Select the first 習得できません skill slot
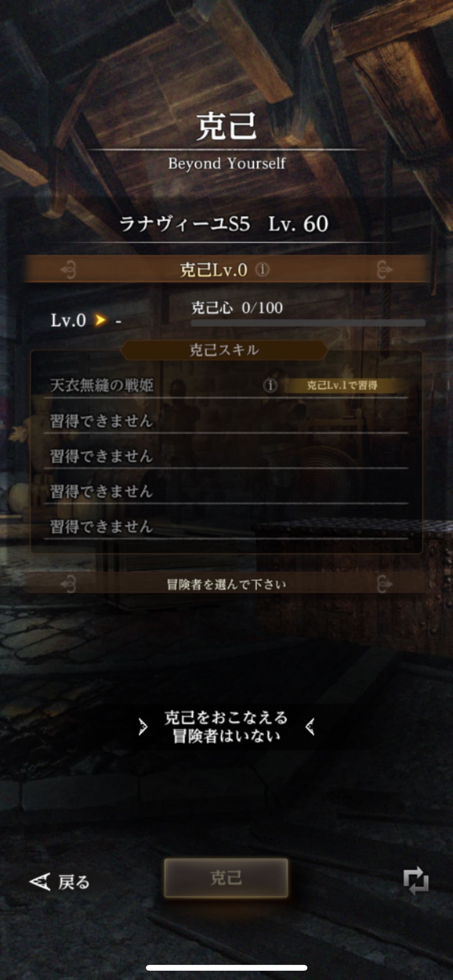453x980 pixels. [x=226, y=421]
